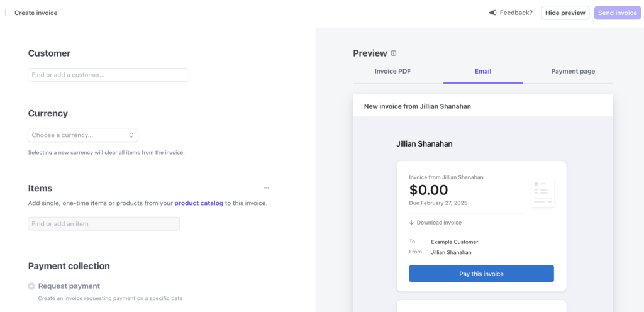This screenshot has width=644, height=312.
Task: Click the invoice document illustration icon
Action: pyautogui.click(x=543, y=192)
